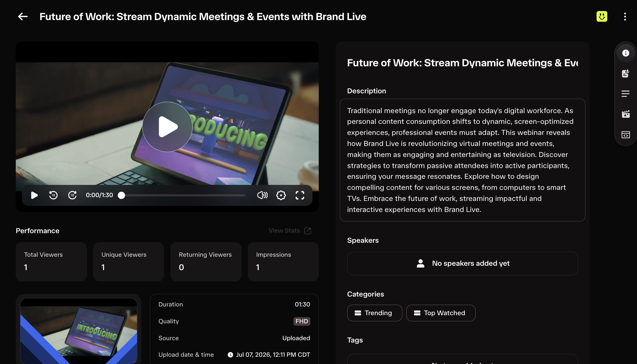Click No speakers added yet box
The height and width of the screenshot is (364, 637).
[x=462, y=263]
